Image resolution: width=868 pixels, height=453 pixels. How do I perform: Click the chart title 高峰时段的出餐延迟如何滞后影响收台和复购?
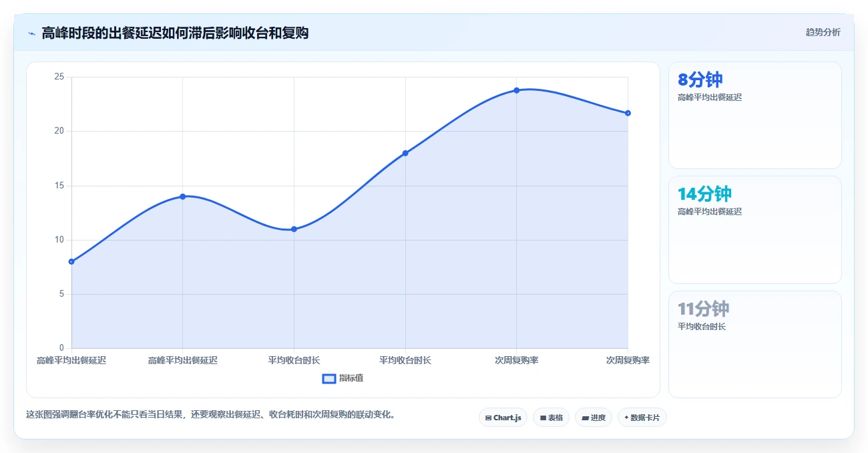click(x=175, y=33)
